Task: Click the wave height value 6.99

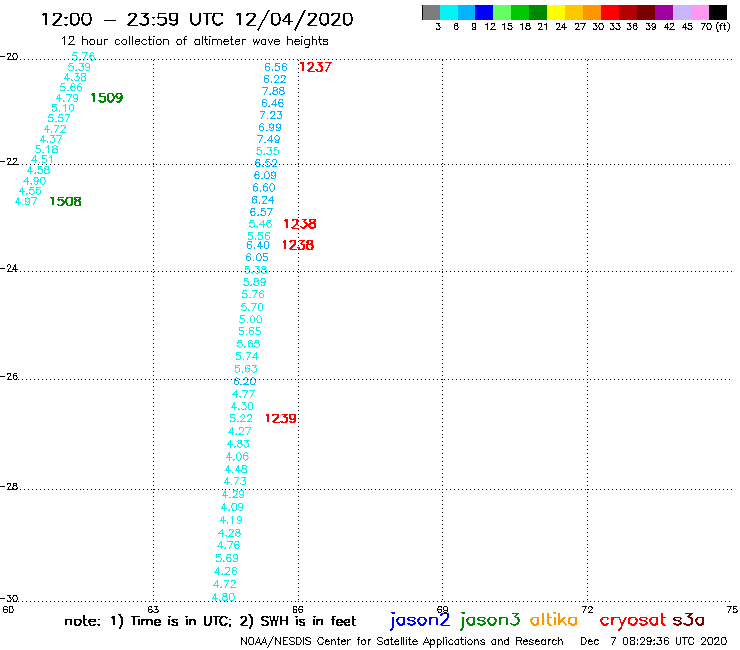Action: [x=270, y=127]
